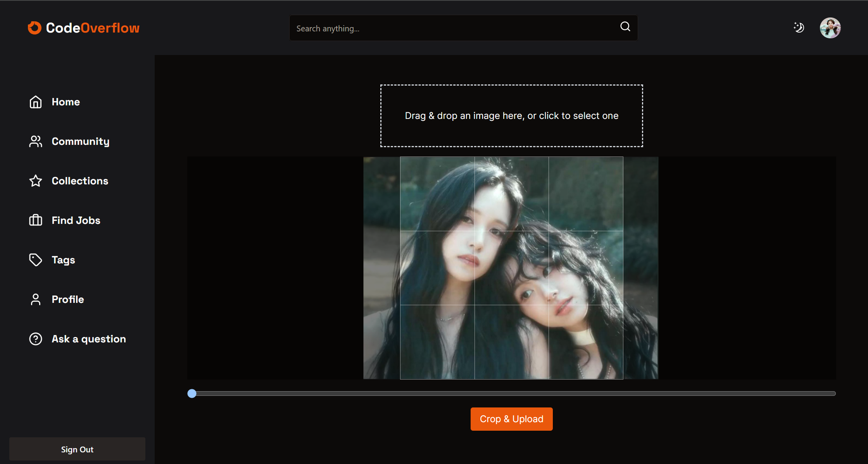
Task: View the Profile page
Action: tap(68, 299)
